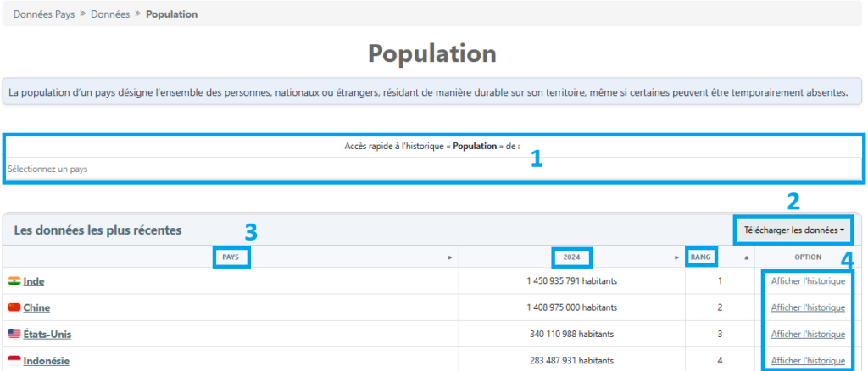This screenshot has height=371, width=868.
Task: Show history for Inde via Afficher l'historique
Action: 808,281
